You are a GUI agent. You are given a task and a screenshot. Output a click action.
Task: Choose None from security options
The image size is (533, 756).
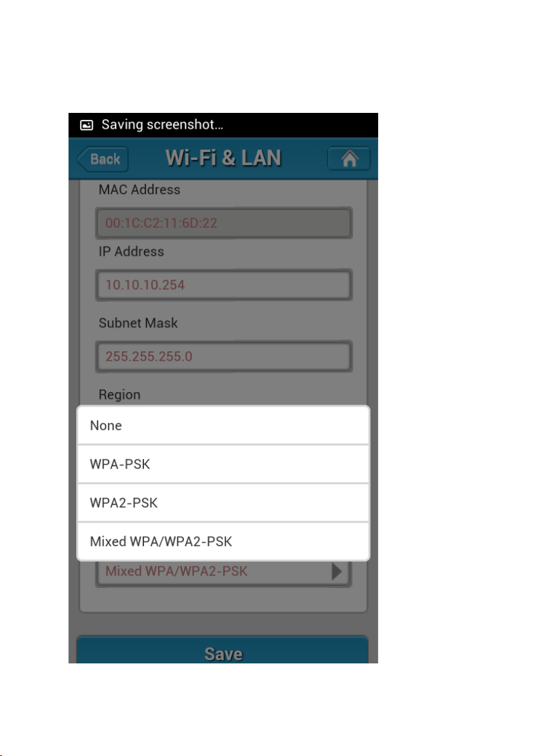click(x=223, y=425)
